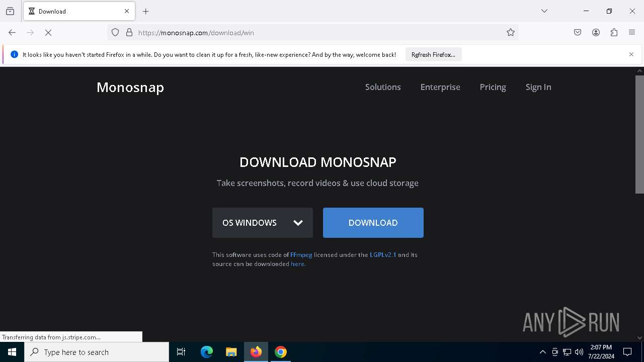This screenshot has height=362, width=644.
Task: Go back to previous page
Action: 12,33
